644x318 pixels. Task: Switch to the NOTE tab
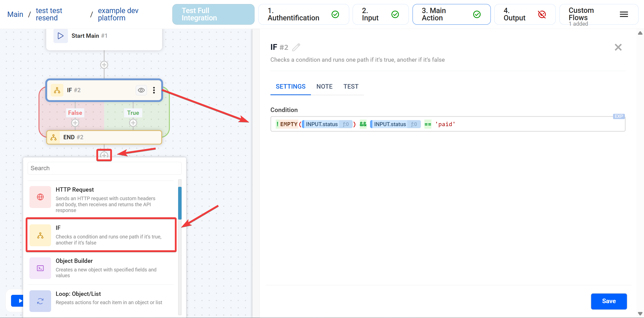324,87
